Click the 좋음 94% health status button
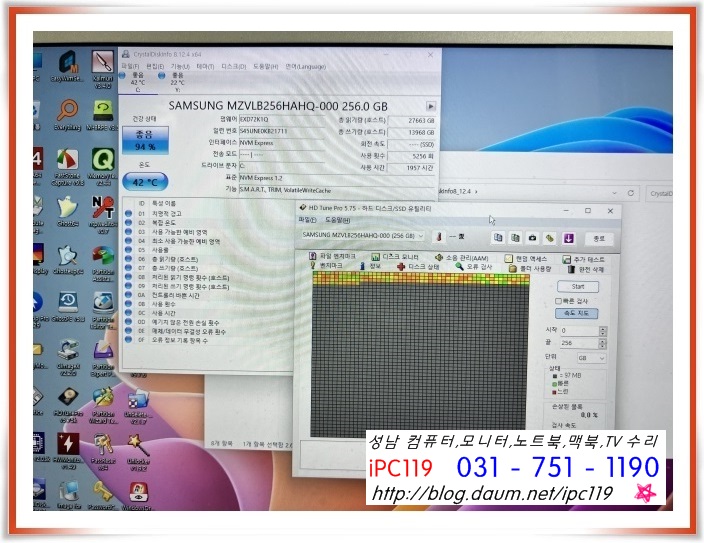Image resolution: width=704 pixels, height=543 pixels. [145, 140]
